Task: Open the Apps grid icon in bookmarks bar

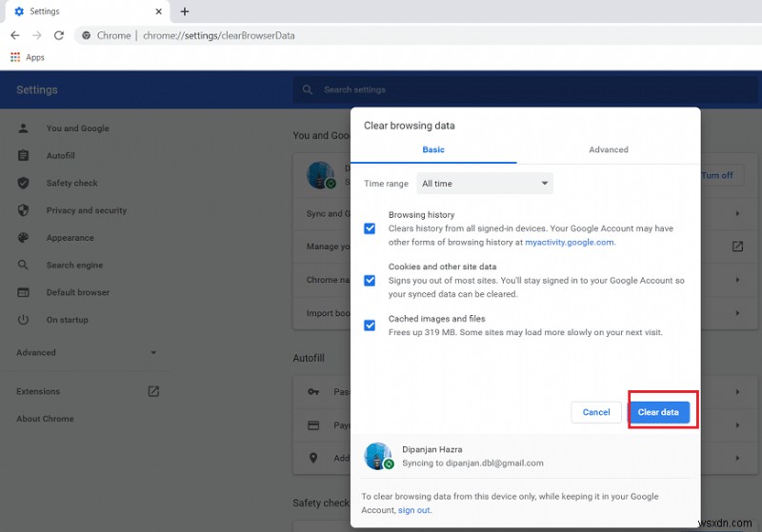Action: pos(15,57)
